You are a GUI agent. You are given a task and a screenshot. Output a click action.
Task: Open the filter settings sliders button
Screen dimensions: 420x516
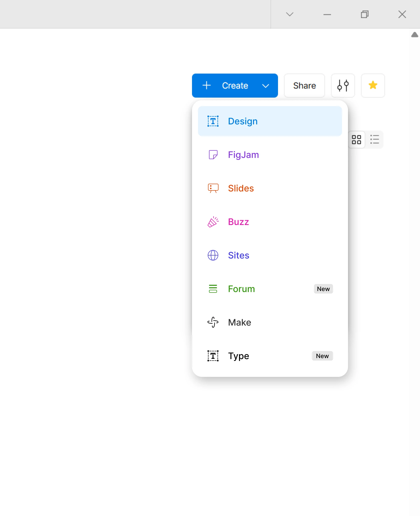point(343,86)
